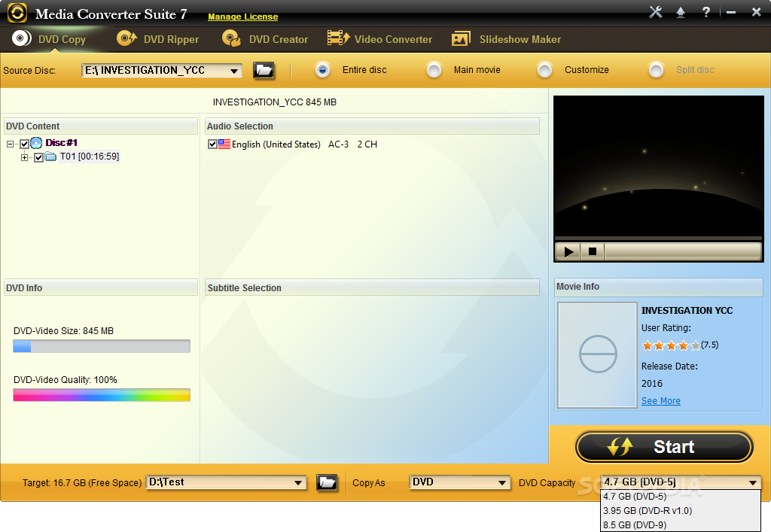Browse for target folder icon
The image size is (771, 532).
click(327, 482)
